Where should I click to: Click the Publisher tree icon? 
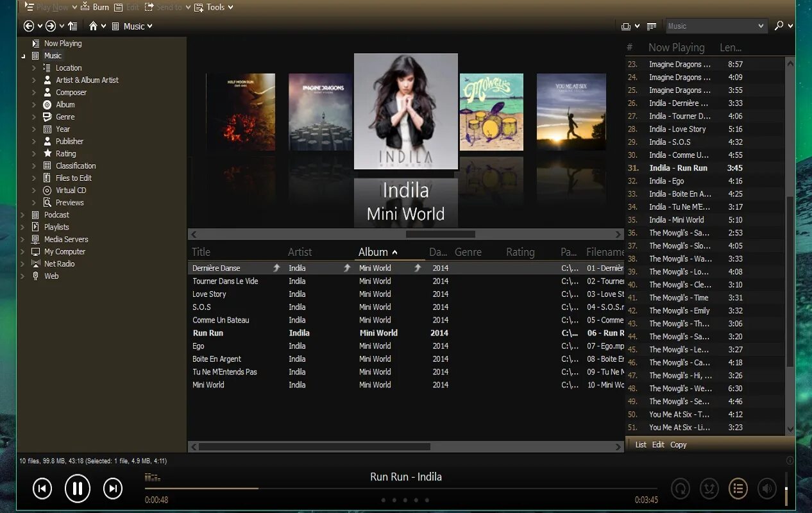click(47, 141)
